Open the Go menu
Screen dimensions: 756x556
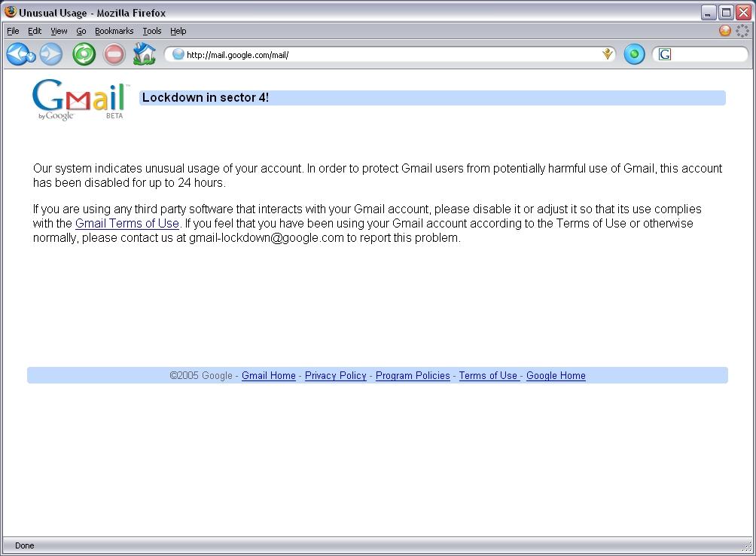pyautogui.click(x=81, y=31)
